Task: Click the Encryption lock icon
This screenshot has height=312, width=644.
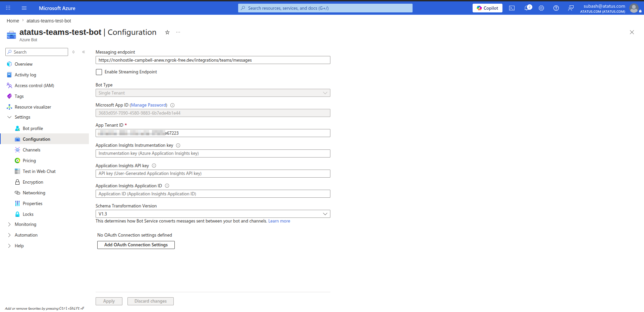Action: click(17, 182)
